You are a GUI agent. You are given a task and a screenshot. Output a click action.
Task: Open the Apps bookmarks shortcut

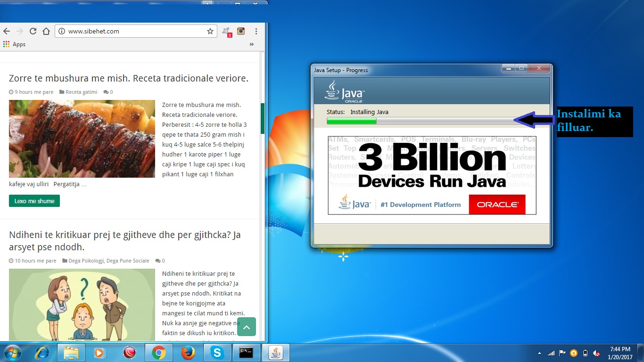[14, 44]
